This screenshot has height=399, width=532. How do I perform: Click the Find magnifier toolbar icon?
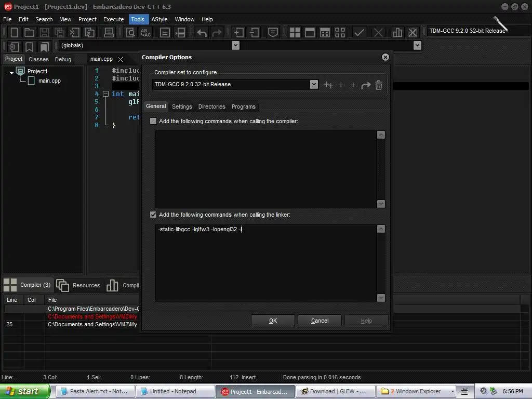(x=130, y=33)
